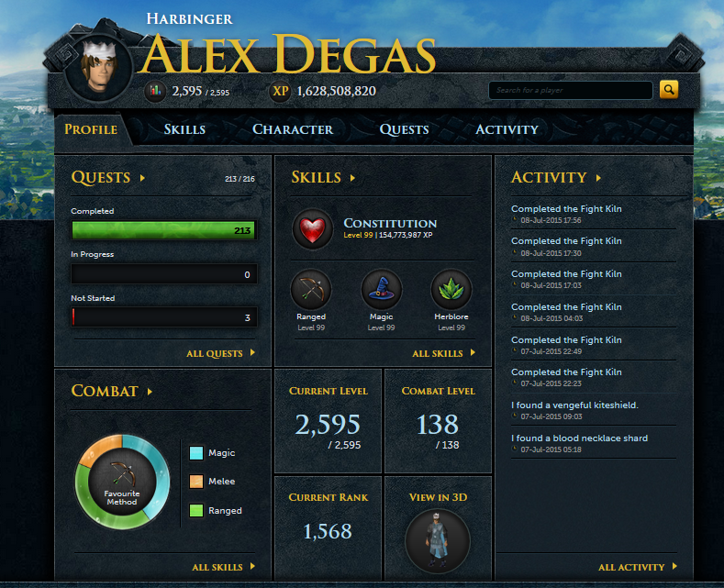Focus the Search for a player field
Viewport: 724px width, 588px height.
point(570,90)
